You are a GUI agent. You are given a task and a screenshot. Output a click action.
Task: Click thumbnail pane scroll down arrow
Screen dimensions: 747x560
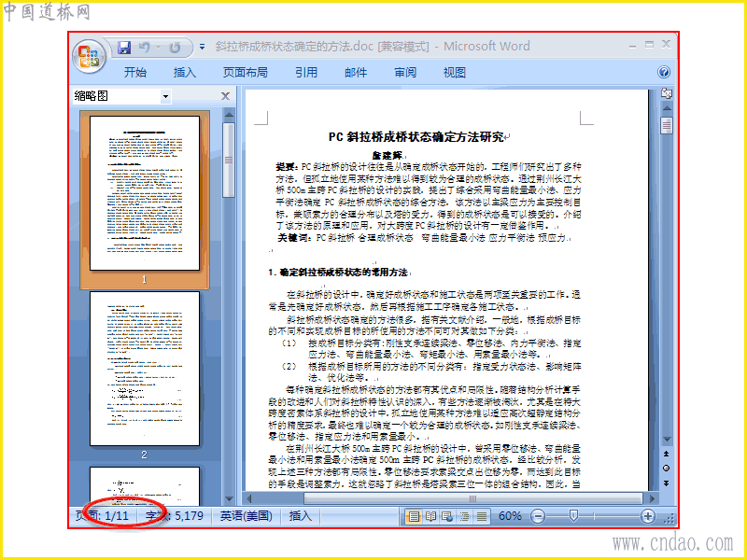[x=229, y=499]
